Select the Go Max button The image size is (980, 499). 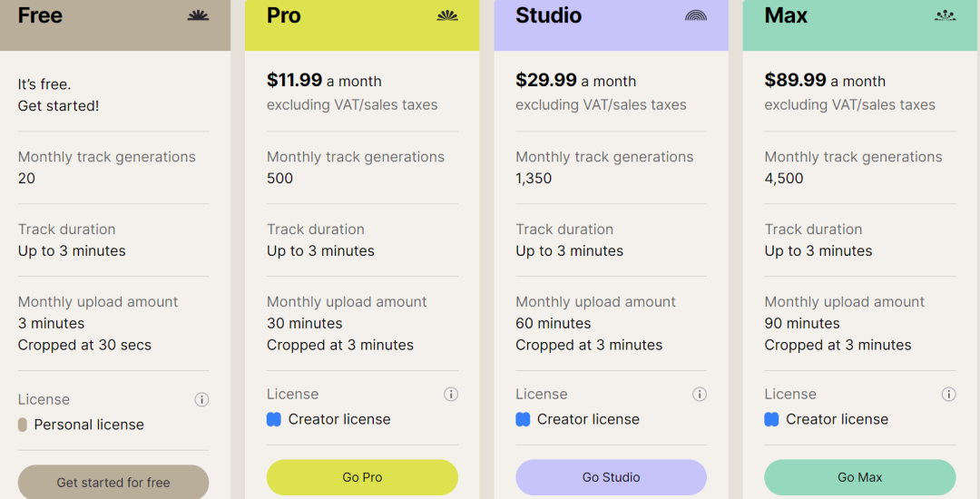(x=859, y=477)
